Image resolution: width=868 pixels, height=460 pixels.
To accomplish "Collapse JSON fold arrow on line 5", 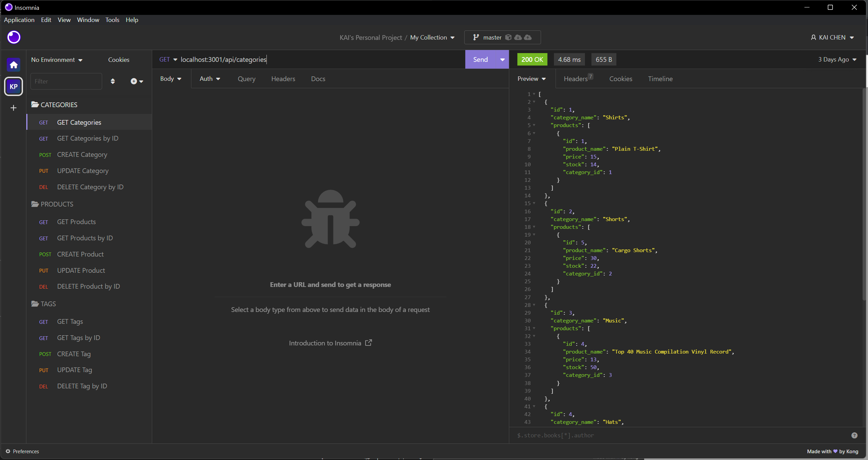I will click(534, 125).
